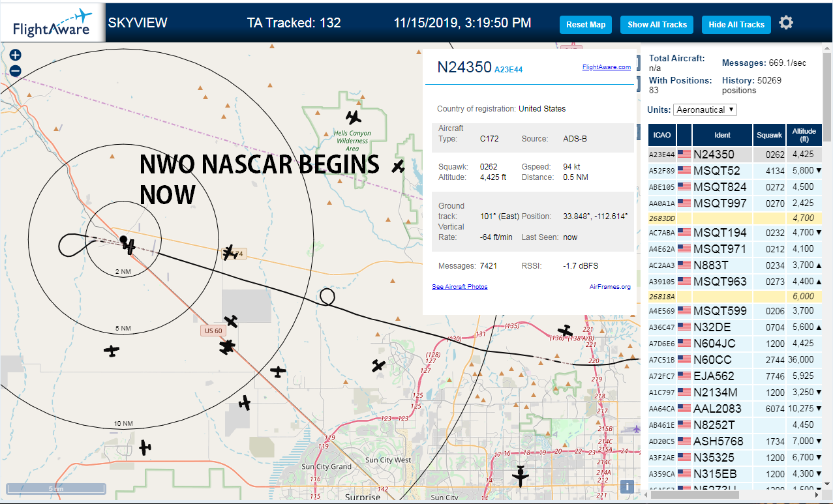Select unidentified 2683DD row

click(x=735, y=218)
